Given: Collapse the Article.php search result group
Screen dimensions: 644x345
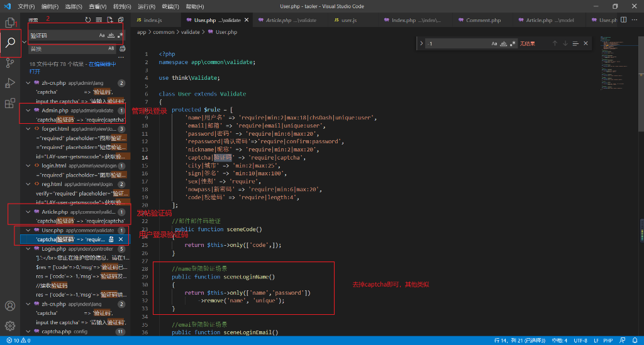Looking at the screenshot, I should tap(28, 212).
